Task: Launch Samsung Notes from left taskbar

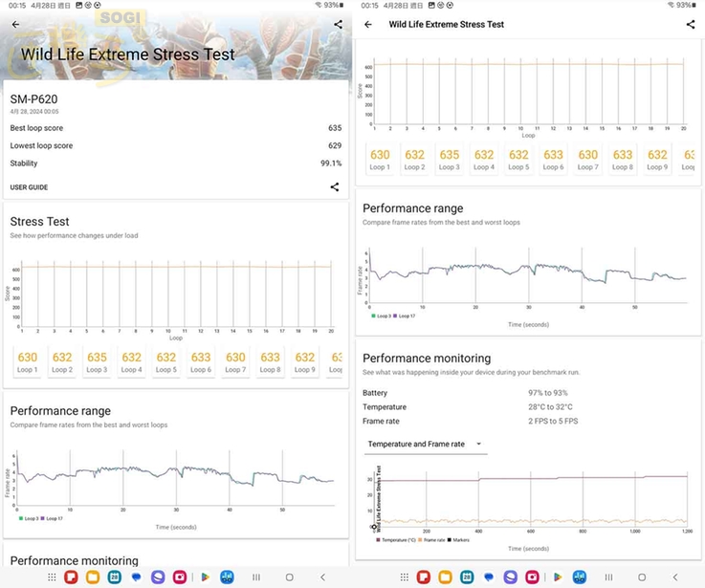Action: 71,577
